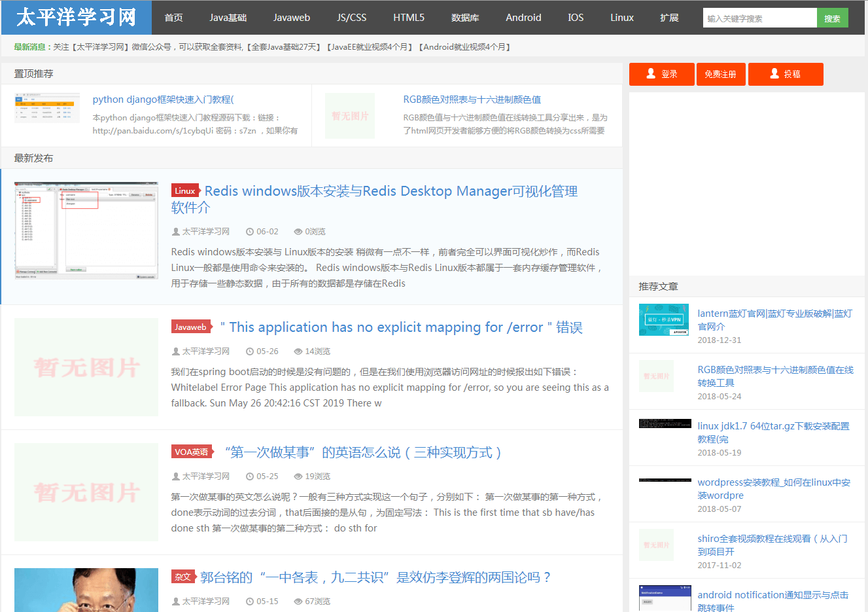Open RGB颜色对照表 pinned article link
868x612 pixels.
pos(472,99)
